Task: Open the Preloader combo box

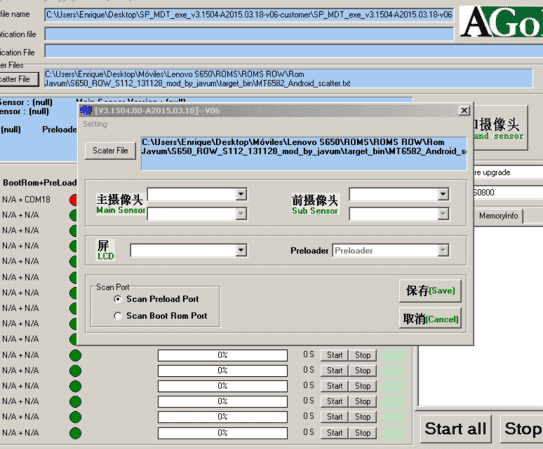Action: pos(391,250)
